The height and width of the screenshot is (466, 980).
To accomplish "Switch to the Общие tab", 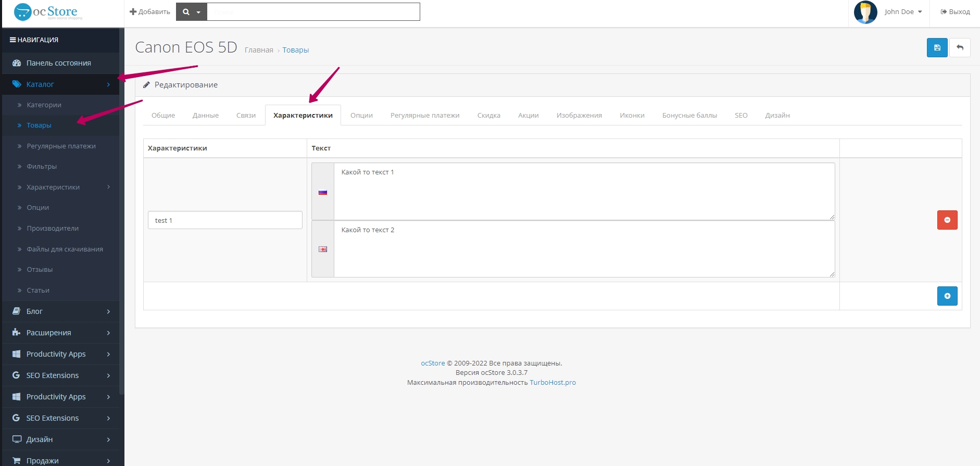I will (163, 116).
